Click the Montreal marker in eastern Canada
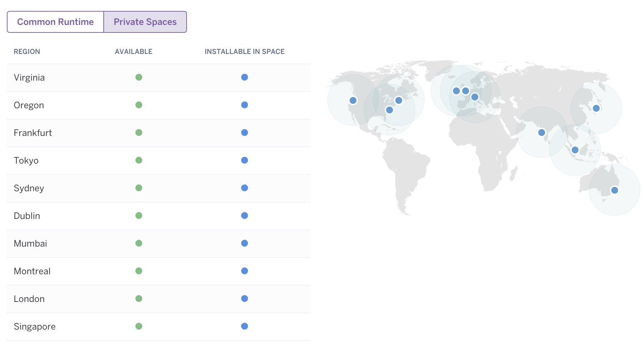 point(399,100)
